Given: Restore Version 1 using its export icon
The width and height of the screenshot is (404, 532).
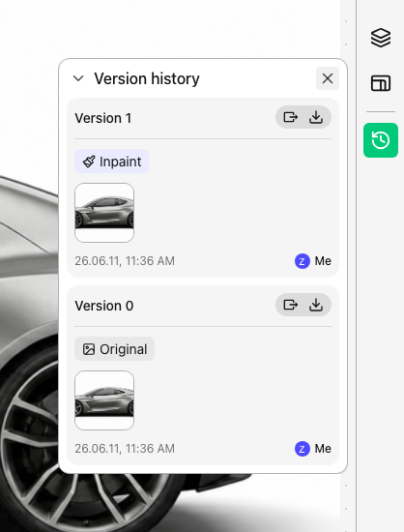Looking at the screenshot, I should click(291, 117).
